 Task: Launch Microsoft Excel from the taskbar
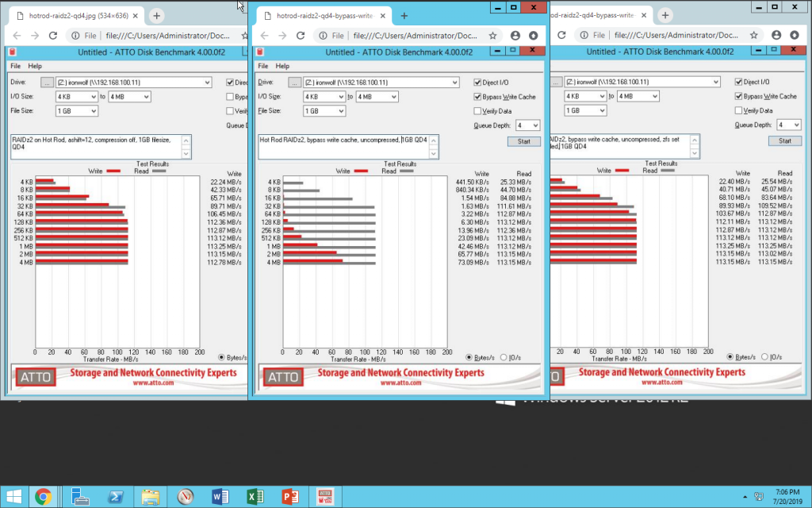pyautogui.click(x=255, y=497)
